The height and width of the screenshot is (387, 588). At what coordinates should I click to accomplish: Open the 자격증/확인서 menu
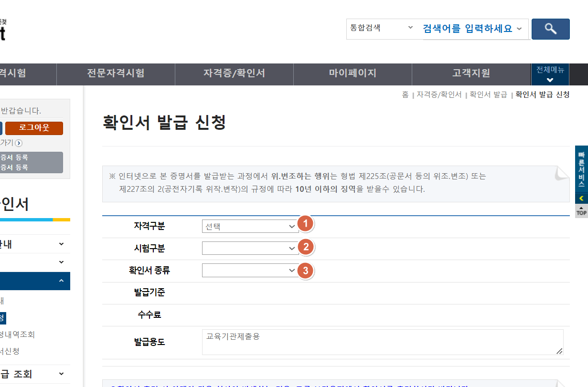pyautogui.click(x=234, y=74)
